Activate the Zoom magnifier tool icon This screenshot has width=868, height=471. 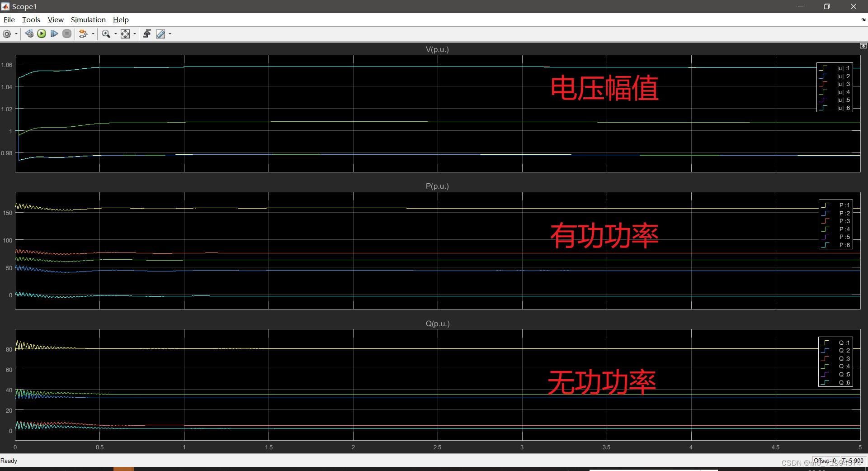(105, 33)
